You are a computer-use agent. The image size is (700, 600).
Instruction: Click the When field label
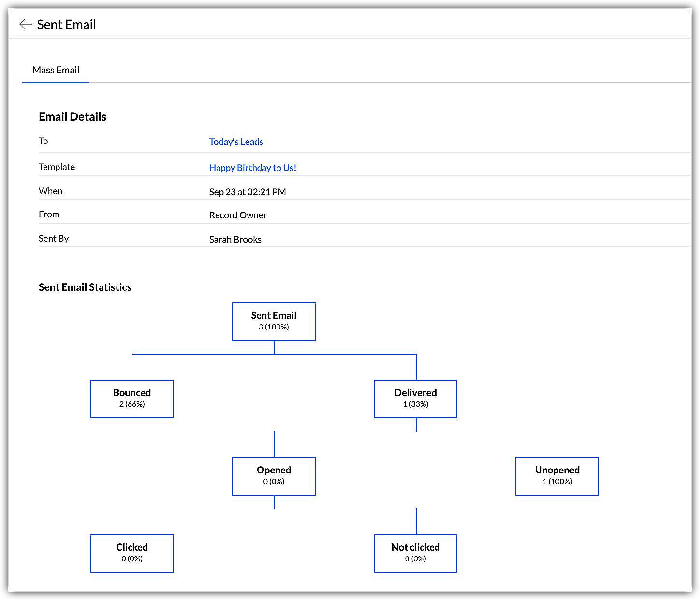pyautogui.click(x=50, y=191)
